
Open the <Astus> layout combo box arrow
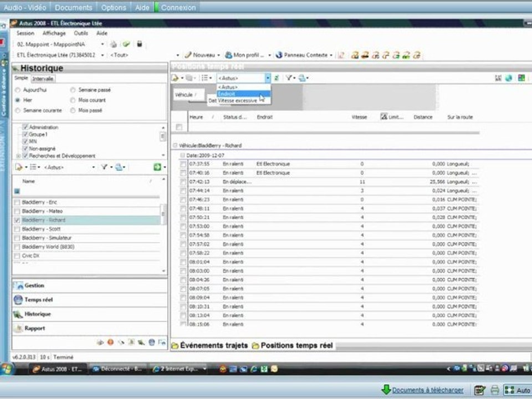[268, 78]
